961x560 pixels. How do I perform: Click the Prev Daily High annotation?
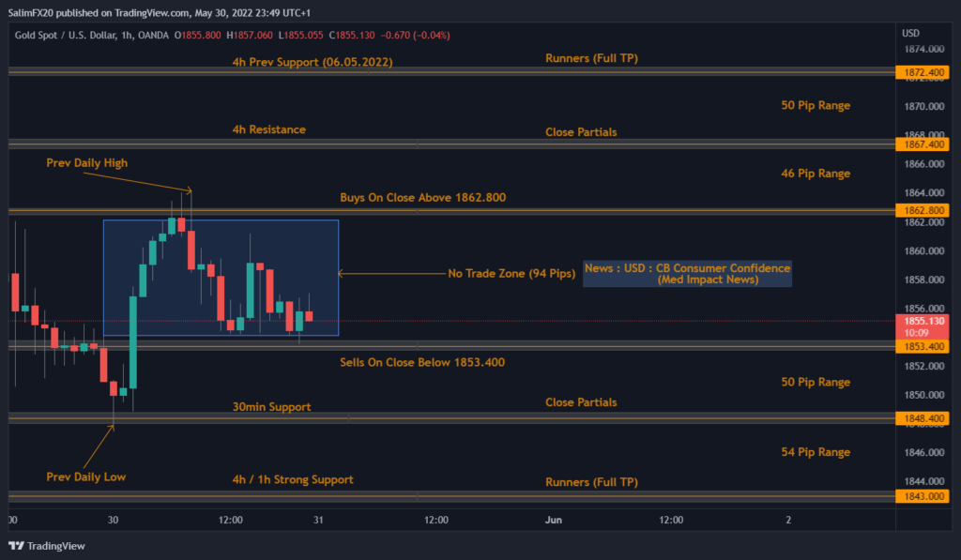click(85, 162)
